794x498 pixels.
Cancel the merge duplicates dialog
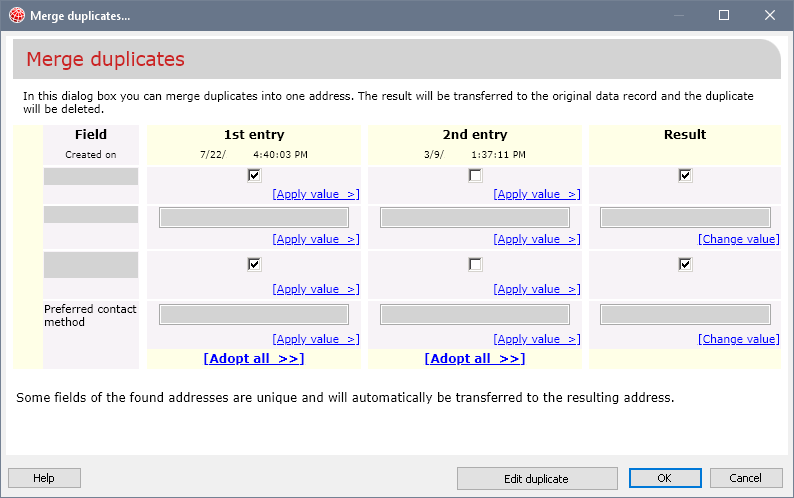pos(745,478)
